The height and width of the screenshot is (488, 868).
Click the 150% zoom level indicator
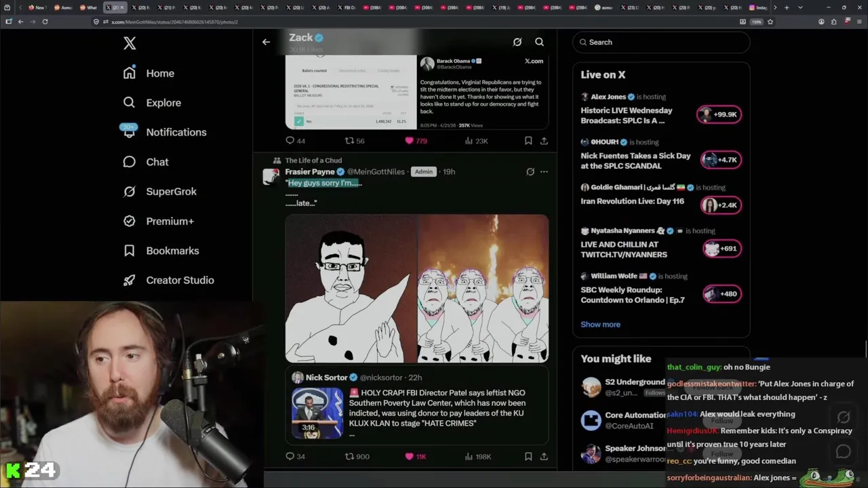(x=756, y=22)
